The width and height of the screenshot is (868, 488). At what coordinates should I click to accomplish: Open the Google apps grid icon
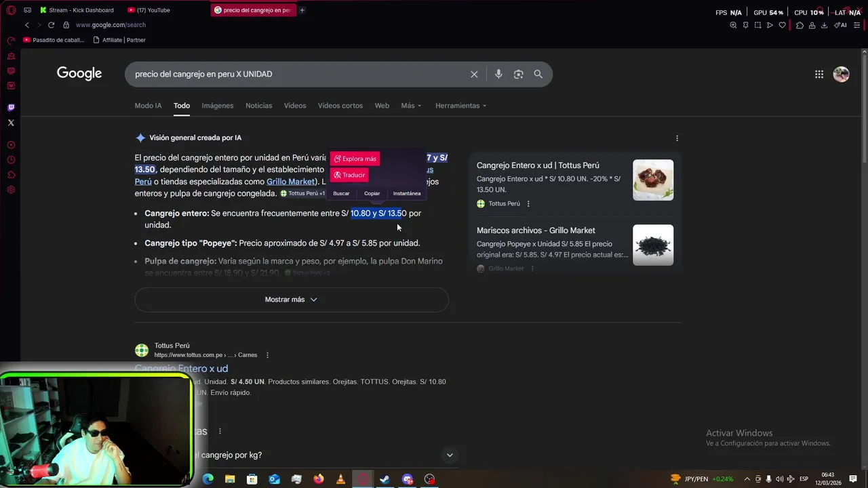click(819, 74)
